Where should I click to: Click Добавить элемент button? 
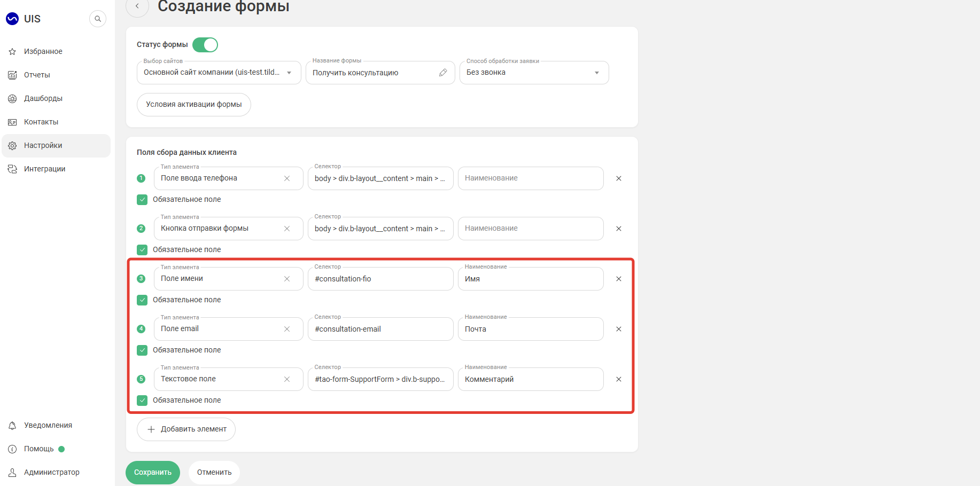click(x=186, y=429)
